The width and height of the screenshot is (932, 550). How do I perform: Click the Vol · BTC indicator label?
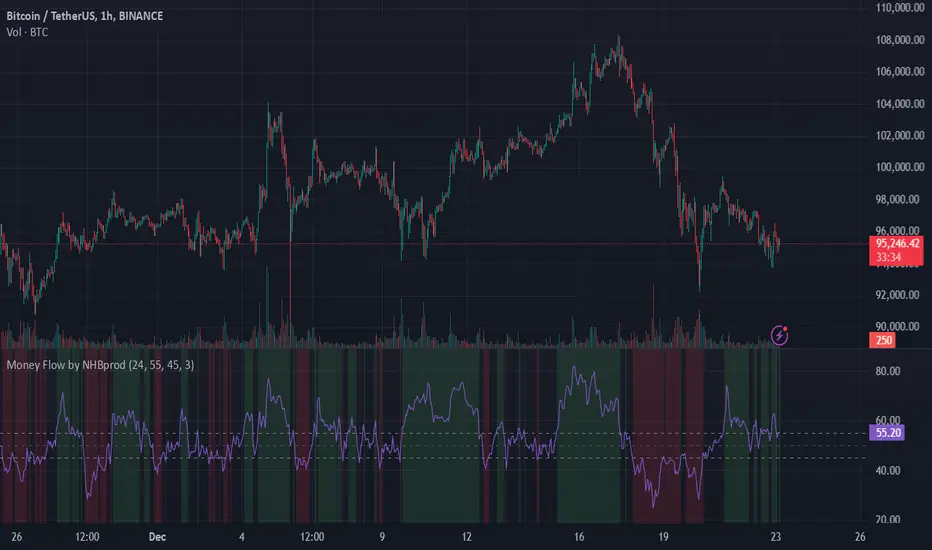pyautogui.click(x=27, y=32)
